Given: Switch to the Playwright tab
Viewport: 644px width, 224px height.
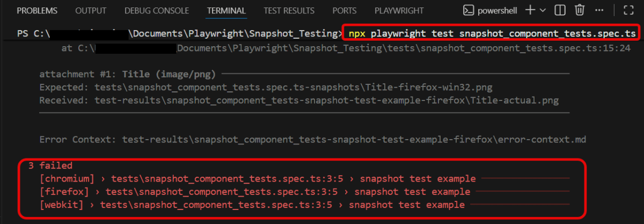Looking at the screenshot, I should [399, 11].
